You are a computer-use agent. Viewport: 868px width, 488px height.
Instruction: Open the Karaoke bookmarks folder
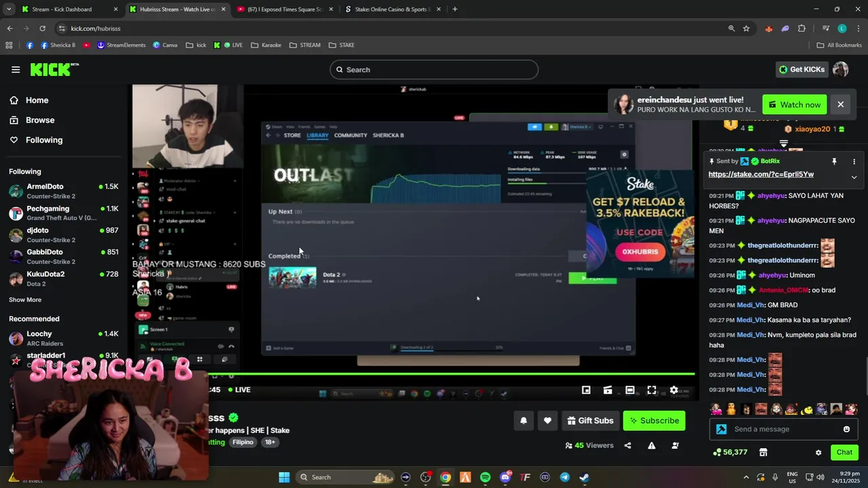(x=266, y=45)
